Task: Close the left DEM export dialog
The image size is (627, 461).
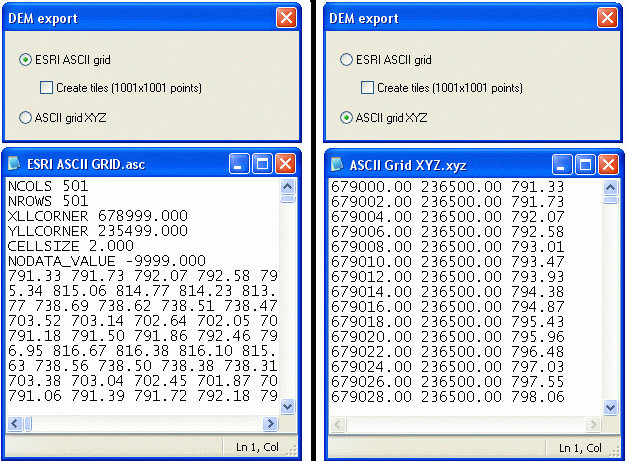Action: (286, 18)
